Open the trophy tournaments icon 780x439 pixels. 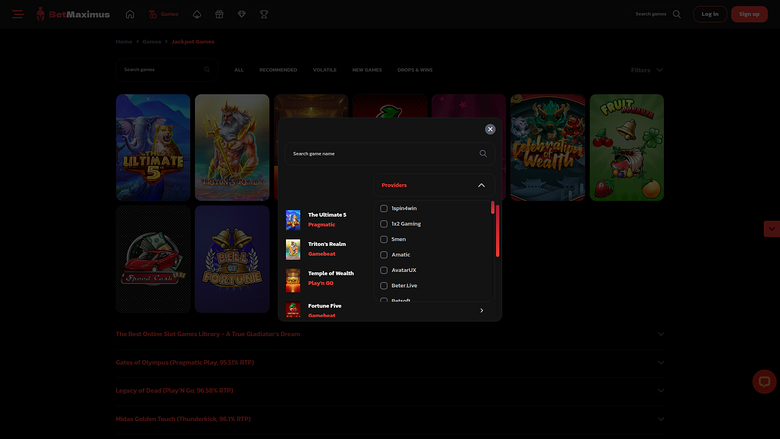[x=264, y=14]
